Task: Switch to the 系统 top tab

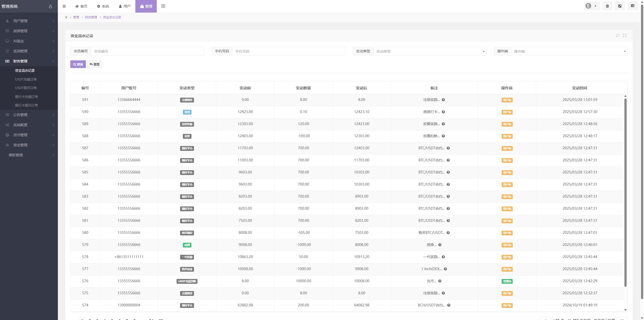Action: point(103,6)
